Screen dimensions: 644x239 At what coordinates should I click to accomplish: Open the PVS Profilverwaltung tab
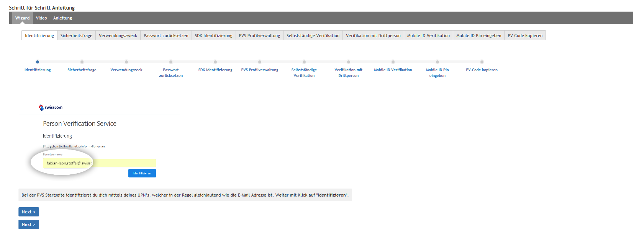point(259,36)
